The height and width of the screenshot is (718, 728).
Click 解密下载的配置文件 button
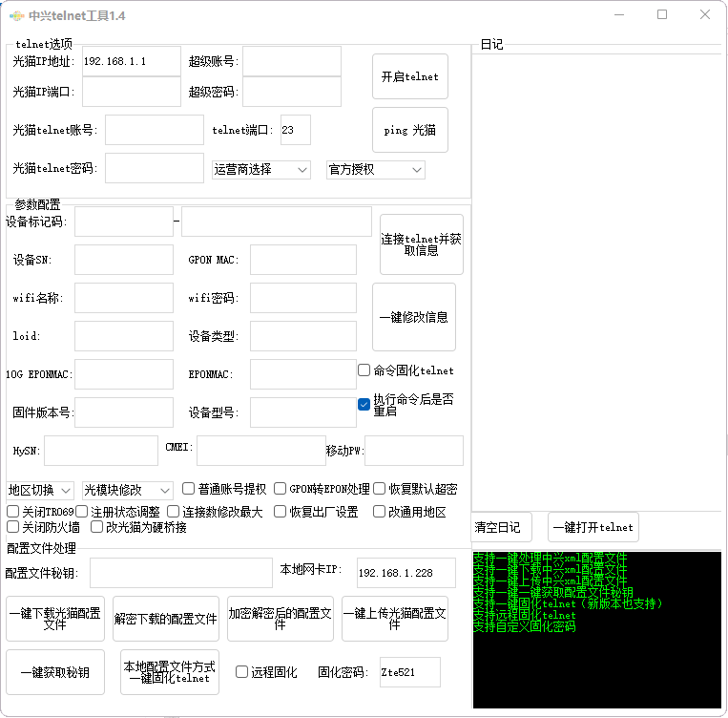[166, 619]
